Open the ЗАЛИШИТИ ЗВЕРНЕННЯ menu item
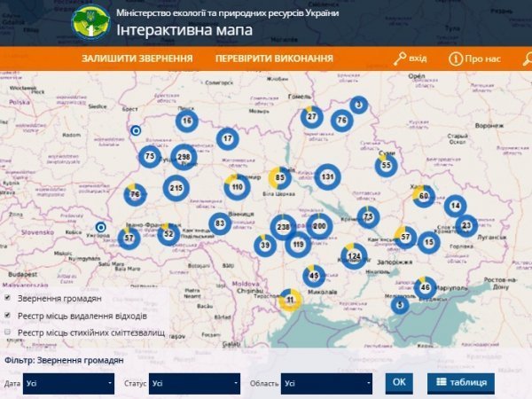Image resolution: width=532 pixels, height=399 pixels. click(x=137, y=59)
